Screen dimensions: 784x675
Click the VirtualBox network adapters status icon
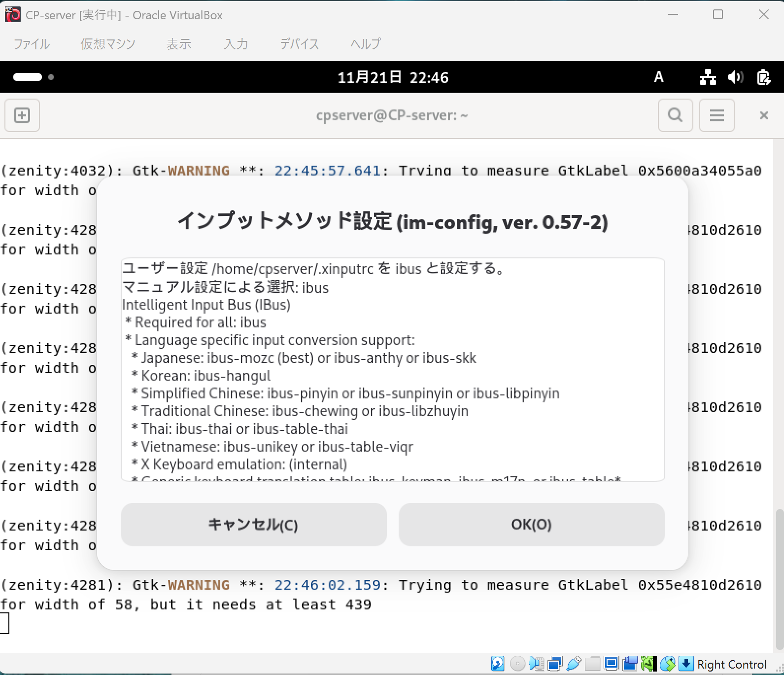coord(555,664)
